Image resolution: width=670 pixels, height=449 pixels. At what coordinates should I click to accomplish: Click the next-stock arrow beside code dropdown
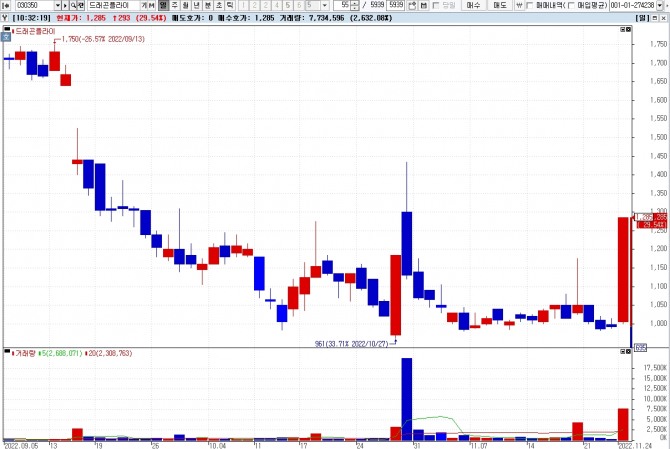(65, 5)
